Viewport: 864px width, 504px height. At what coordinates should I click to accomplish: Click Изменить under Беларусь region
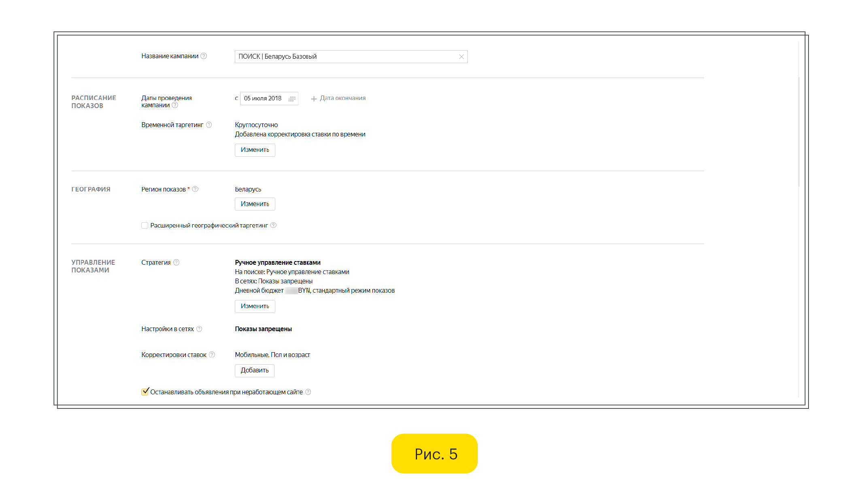[255, 204]
